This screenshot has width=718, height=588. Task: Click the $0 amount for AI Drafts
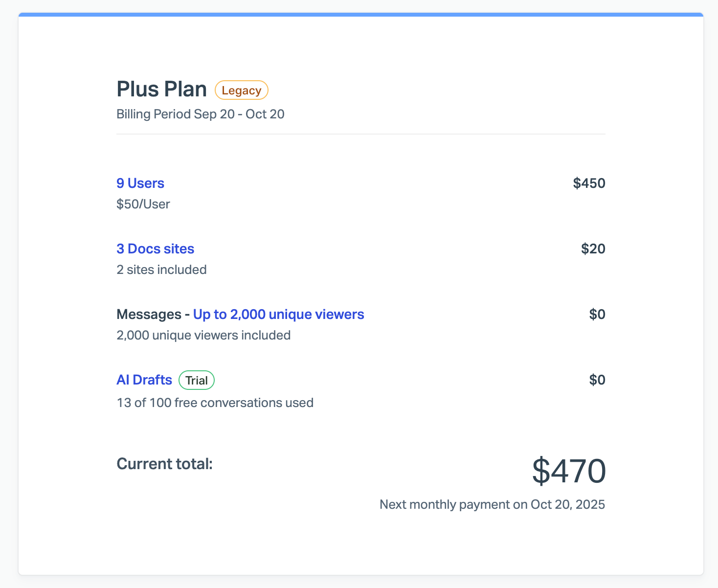597,380
